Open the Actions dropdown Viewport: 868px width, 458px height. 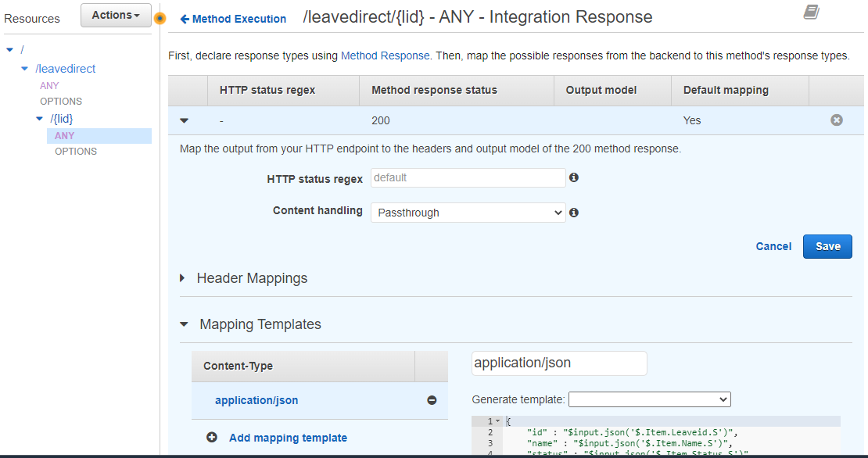click(x=115, y=14)
